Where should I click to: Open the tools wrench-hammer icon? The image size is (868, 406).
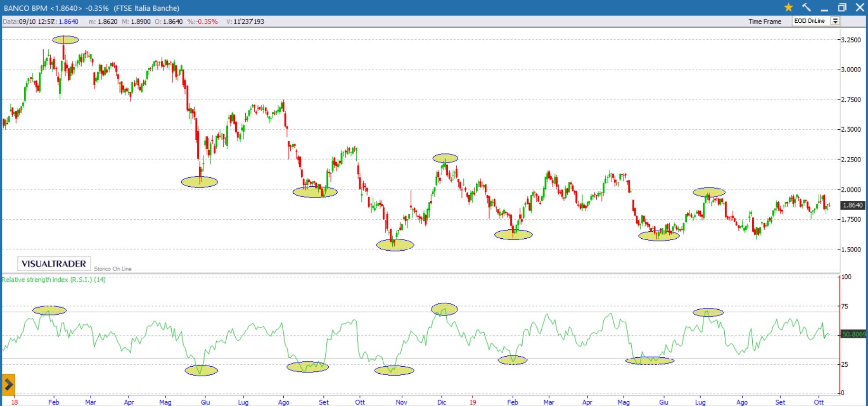point(806,7)
